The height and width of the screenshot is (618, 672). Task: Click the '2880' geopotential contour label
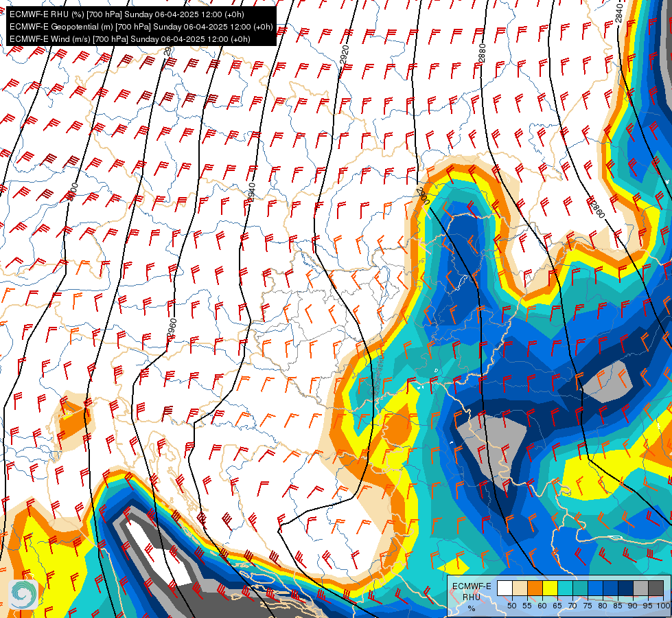pos(482,53)
